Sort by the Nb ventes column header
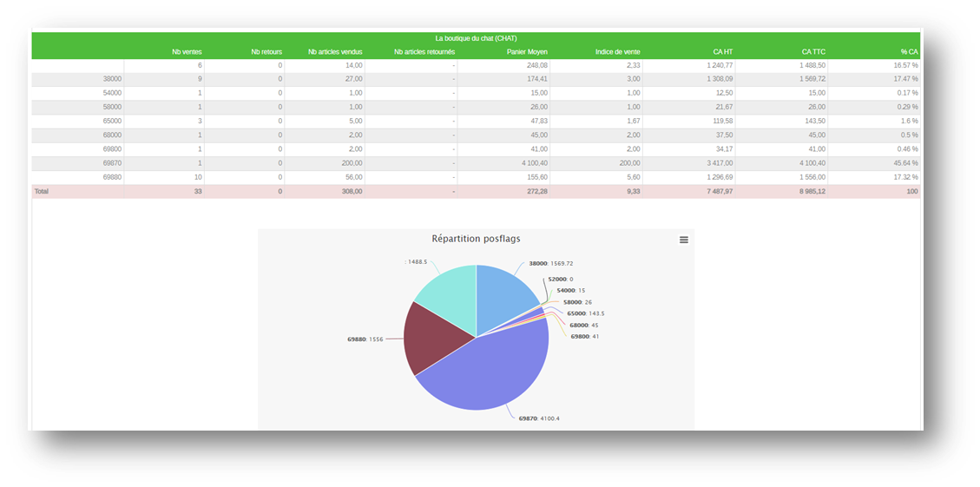 click(187, 52)
